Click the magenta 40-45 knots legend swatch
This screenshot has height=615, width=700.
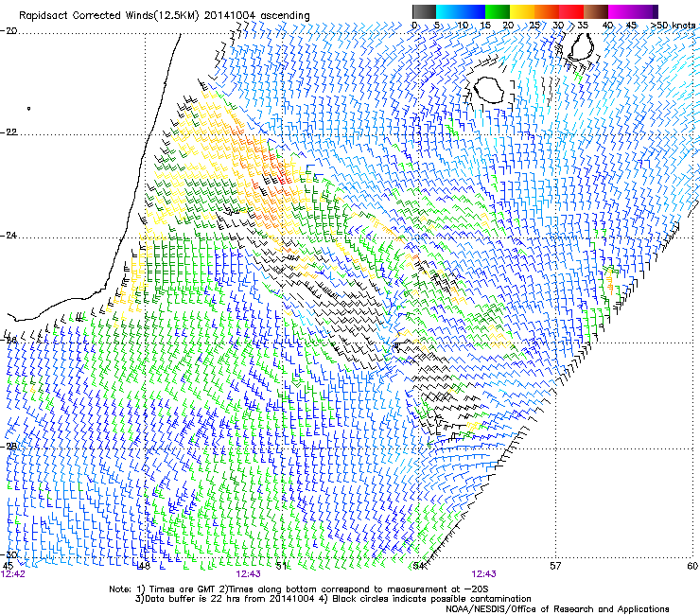coord(621,11)
